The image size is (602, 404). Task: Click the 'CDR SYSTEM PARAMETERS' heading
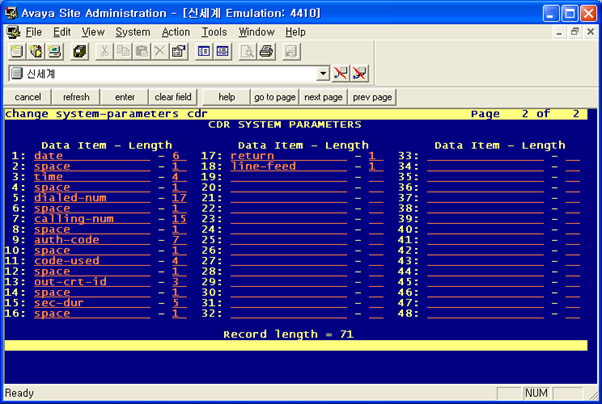click(284, 125)
